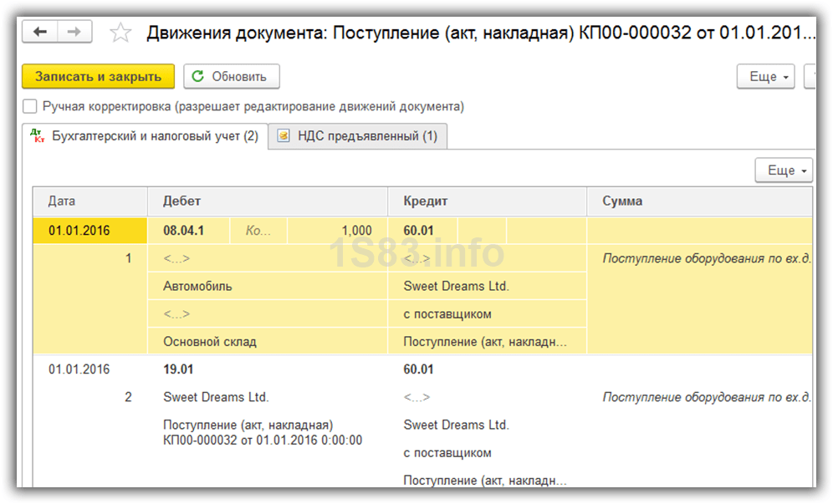Image resolution: width=833 pixels, height=504 pixels.
Task: Star this document as favorite
Action: (120, 33)
